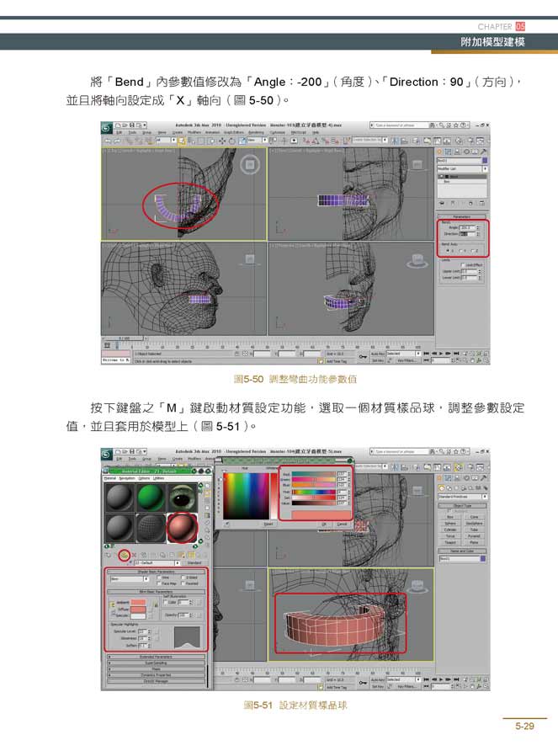Click the GeoSphere object type button
The image size is (558, 756).
pyautogui.click(x=474, y=523)
